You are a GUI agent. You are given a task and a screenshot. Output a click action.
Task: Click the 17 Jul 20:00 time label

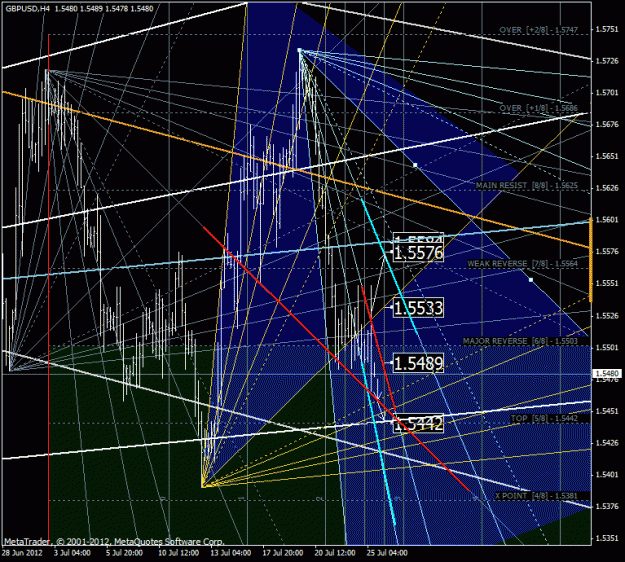pyautogui.click(x=283, y=553)
